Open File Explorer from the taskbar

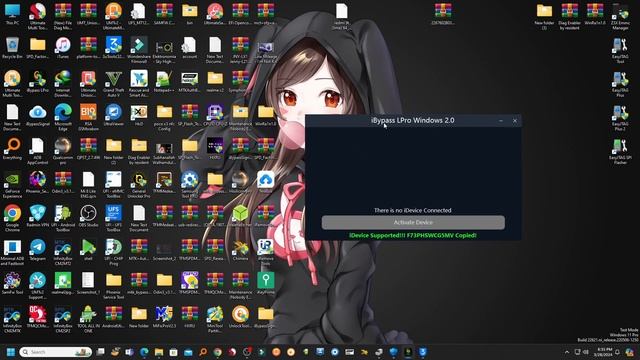pyautogui.click(x=159, y=352)
